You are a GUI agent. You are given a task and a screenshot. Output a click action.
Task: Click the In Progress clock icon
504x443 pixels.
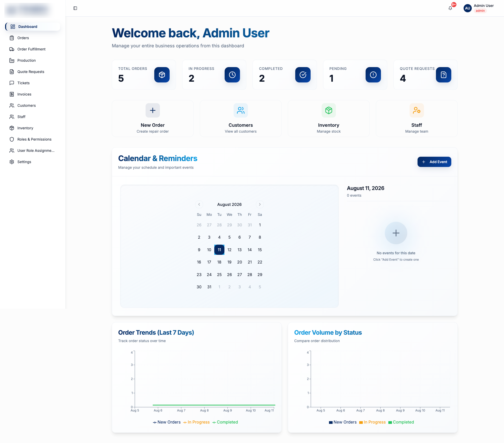[x=232, y=75]
